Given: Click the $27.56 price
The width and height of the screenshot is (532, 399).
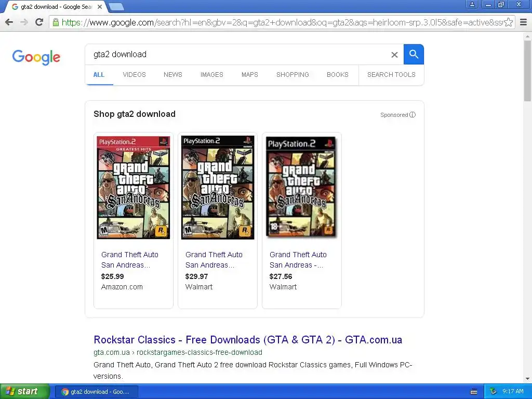Looking at the screenshot, I should (281, 276).
